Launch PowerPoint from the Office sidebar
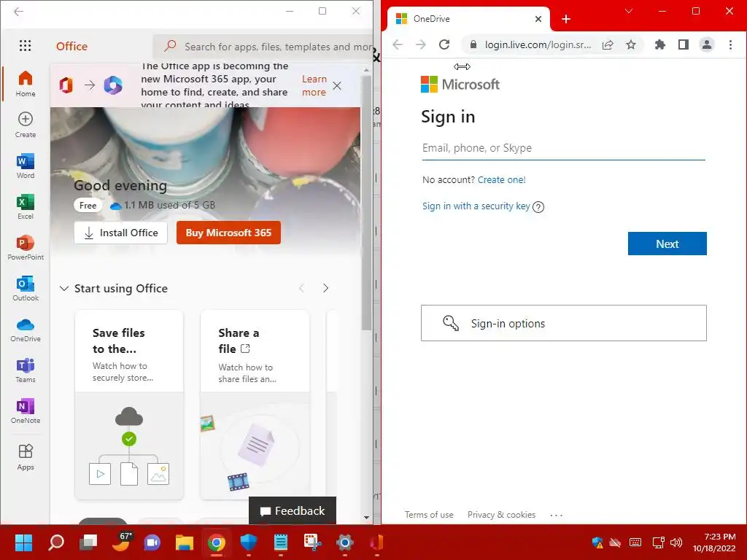The image size is (747, 560). click(26, 247)
